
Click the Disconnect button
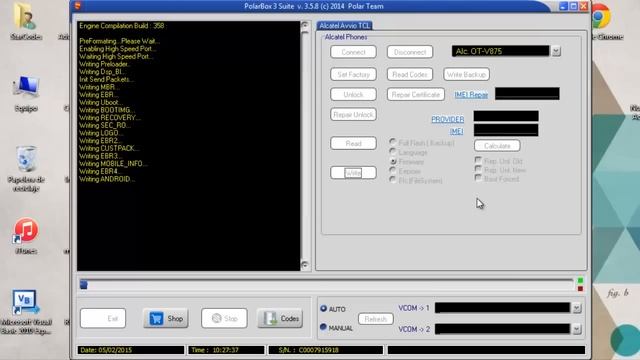pos(410,52)
